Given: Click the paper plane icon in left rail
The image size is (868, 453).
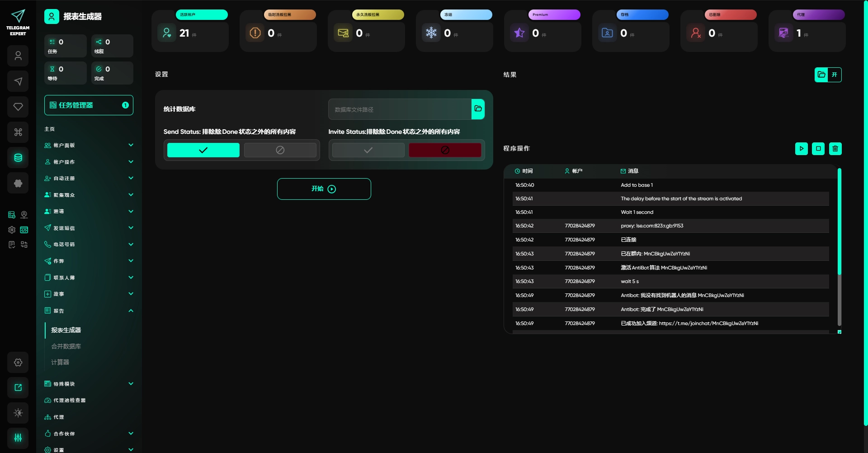Looking at the screenshot, I should tap(18, 81).
